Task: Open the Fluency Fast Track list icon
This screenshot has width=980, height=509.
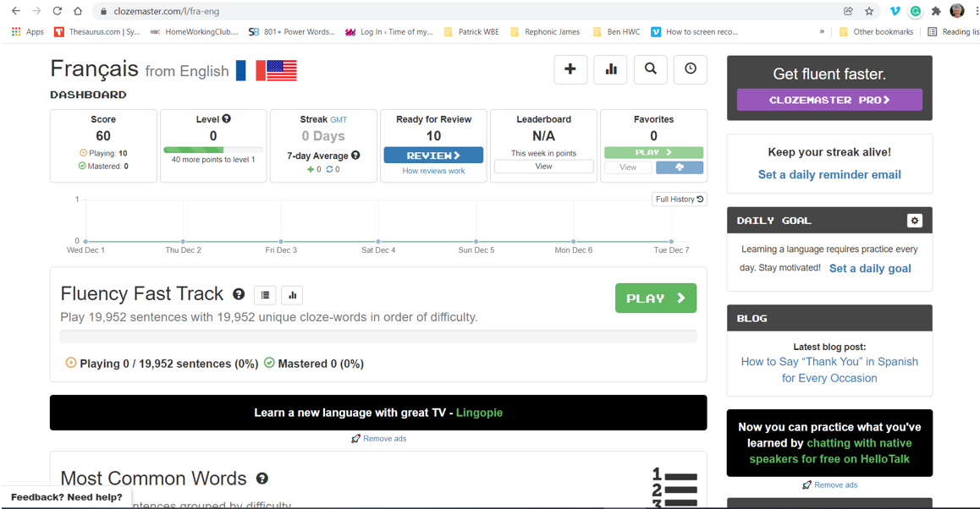Action: coord(265,295)
